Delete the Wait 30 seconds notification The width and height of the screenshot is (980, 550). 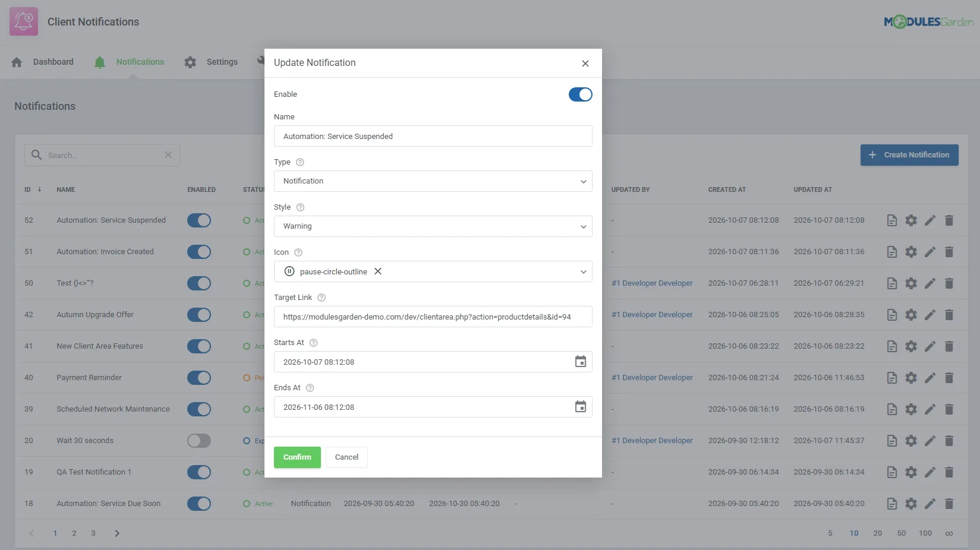[x=949, y=441]
